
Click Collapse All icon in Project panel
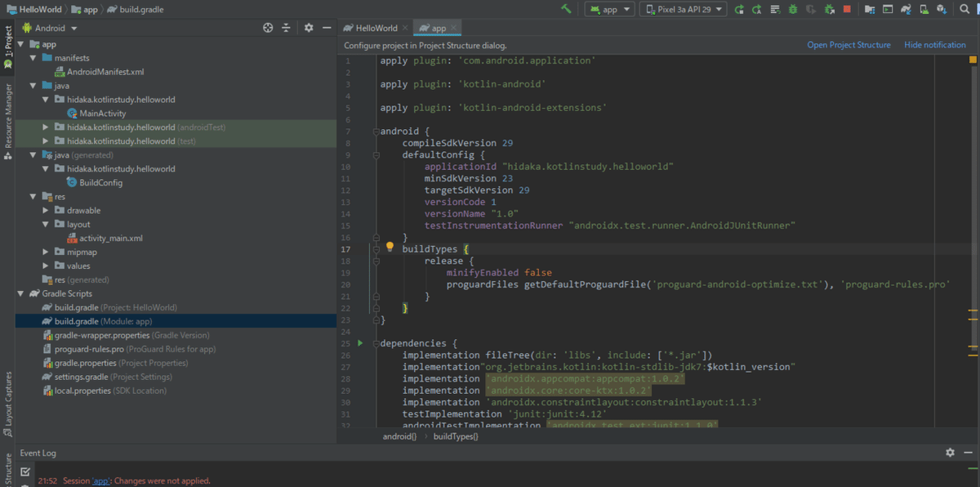click(x=286, y=28)
